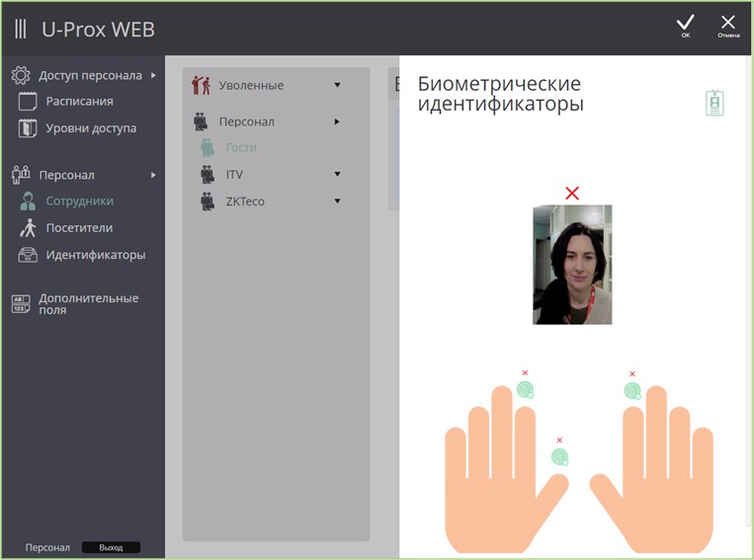Open Идентификаторы section
Viewport: 754px width, 560px height.
(x=96, y=255)
